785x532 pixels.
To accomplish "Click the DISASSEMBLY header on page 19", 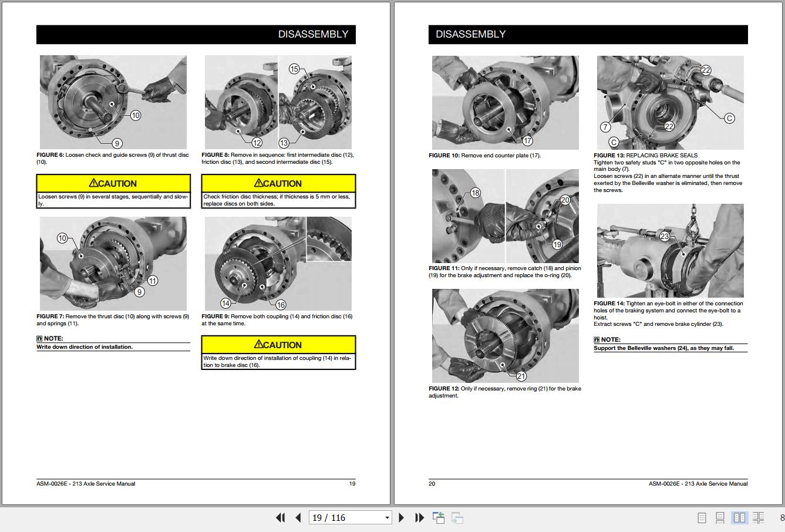I will click(196, 35).
